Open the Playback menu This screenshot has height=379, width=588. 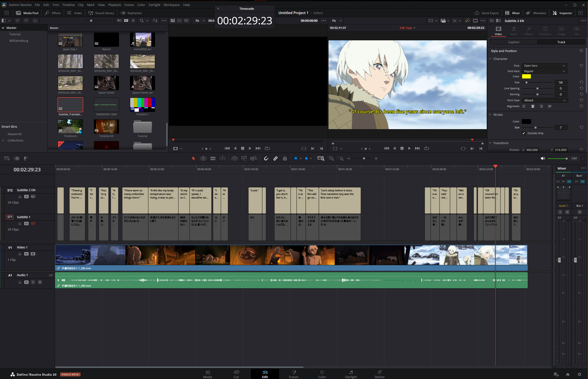tap(114, 5)
